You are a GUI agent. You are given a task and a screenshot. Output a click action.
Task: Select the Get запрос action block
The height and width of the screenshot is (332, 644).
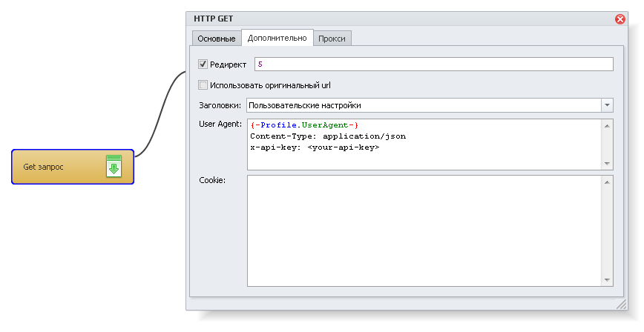(73, 167)
